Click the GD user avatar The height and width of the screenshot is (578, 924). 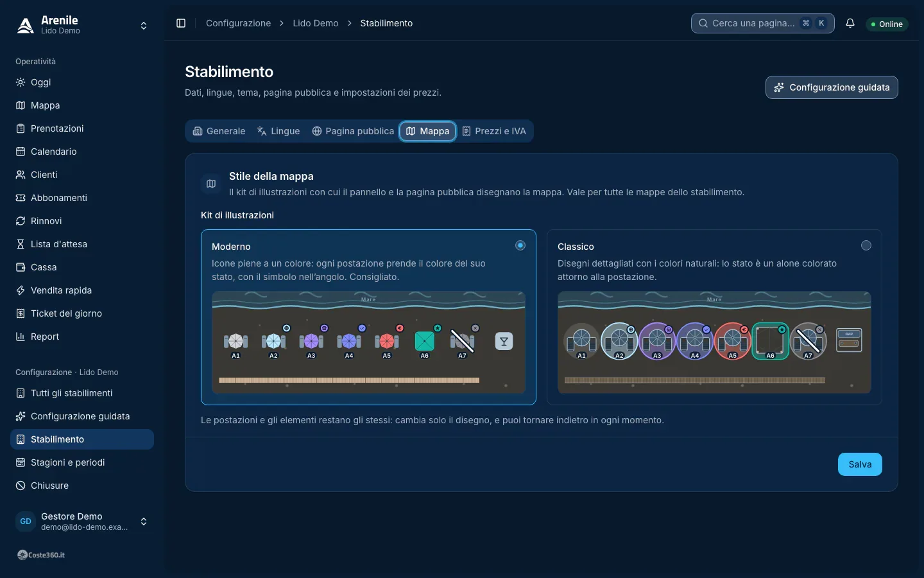point(26,521)
